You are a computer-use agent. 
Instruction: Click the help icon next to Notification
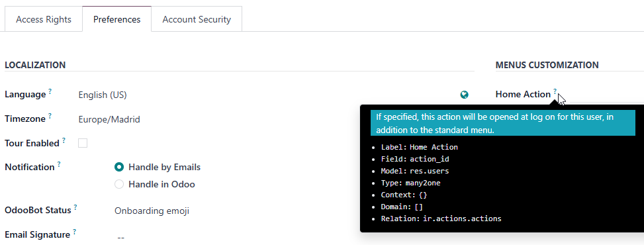(x=59, y=164)
